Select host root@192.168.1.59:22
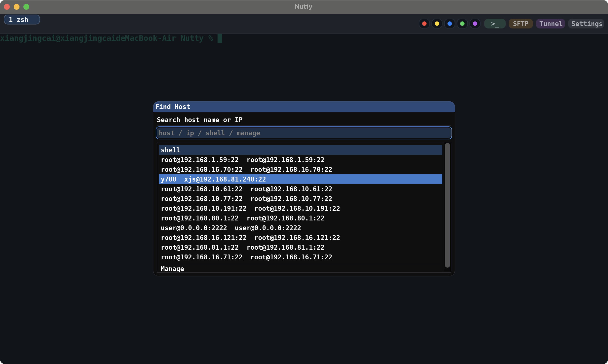The image size is (608, 364). (300, 160)
